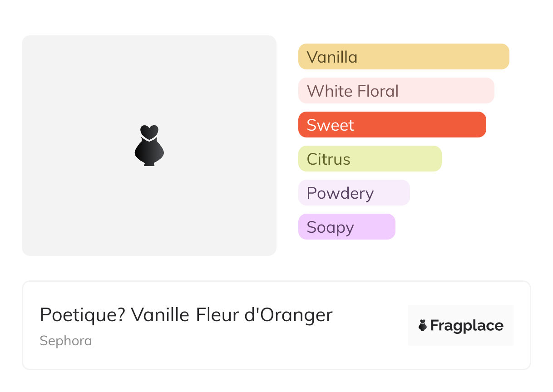Image resolution: width=553 pixels, height=392 pixels.
Task: Click the small Fragplace bottle logo icon
Action: pos(423,325)
